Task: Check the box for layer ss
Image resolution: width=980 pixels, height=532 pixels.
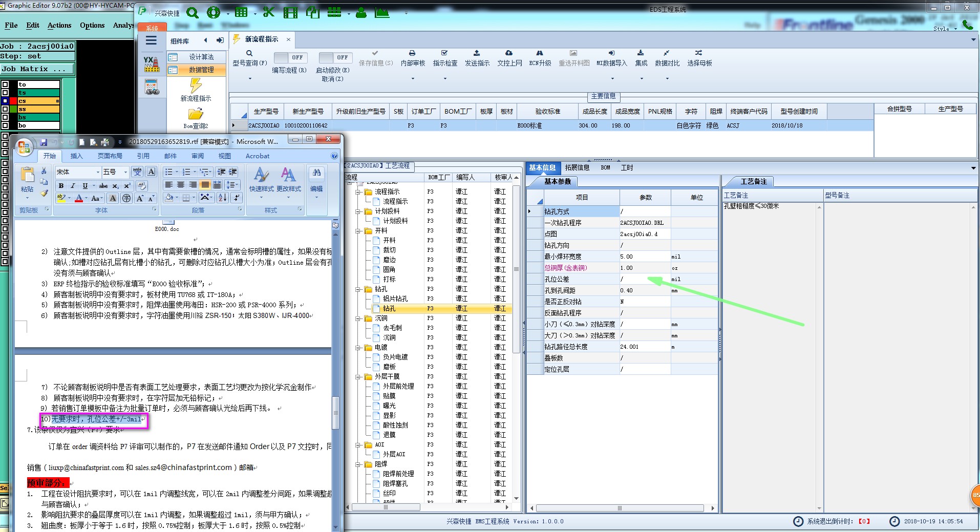Action: 5,109
